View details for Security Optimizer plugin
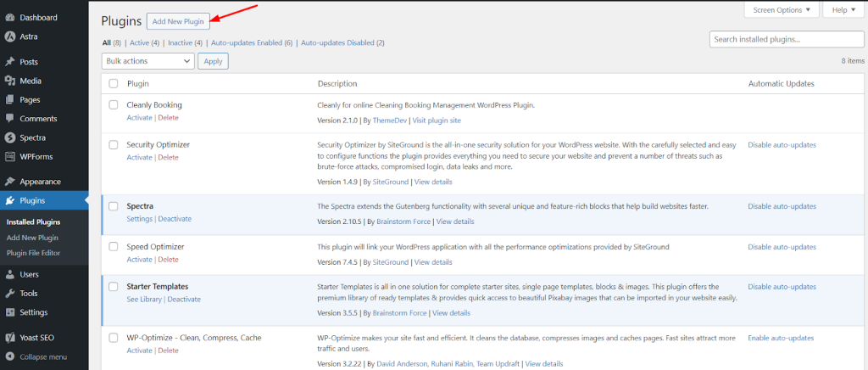This screenshot has width=868, height=370. click(433, 182)
